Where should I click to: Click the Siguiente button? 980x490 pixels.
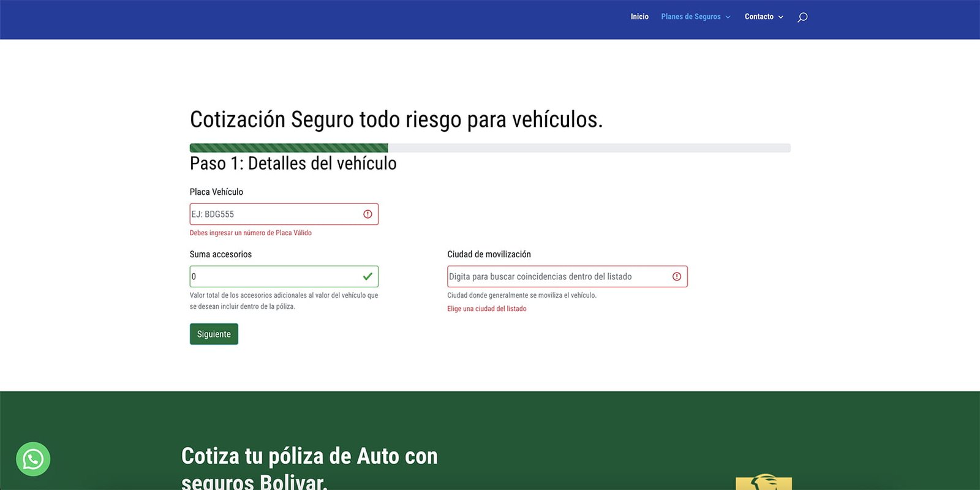click(214, 334)
